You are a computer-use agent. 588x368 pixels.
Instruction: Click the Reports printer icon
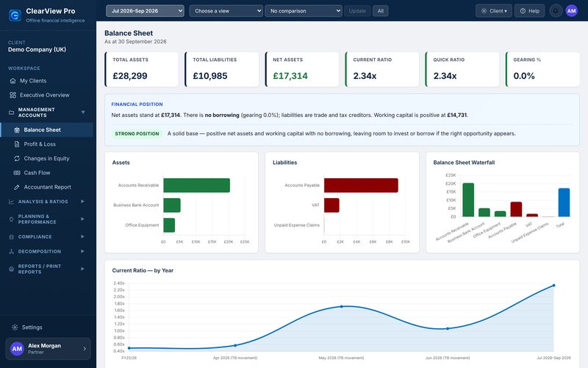(x=11, y=269)
